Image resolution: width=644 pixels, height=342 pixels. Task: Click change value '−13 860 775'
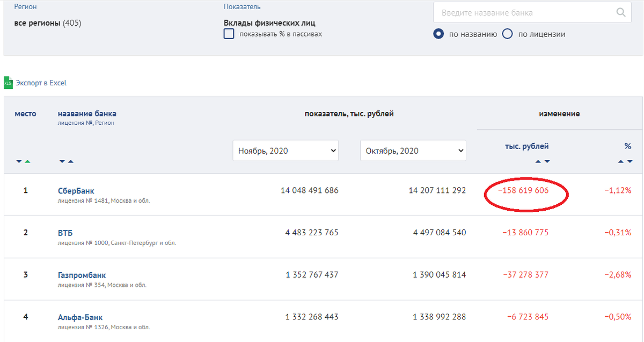(x=525, y=233)
